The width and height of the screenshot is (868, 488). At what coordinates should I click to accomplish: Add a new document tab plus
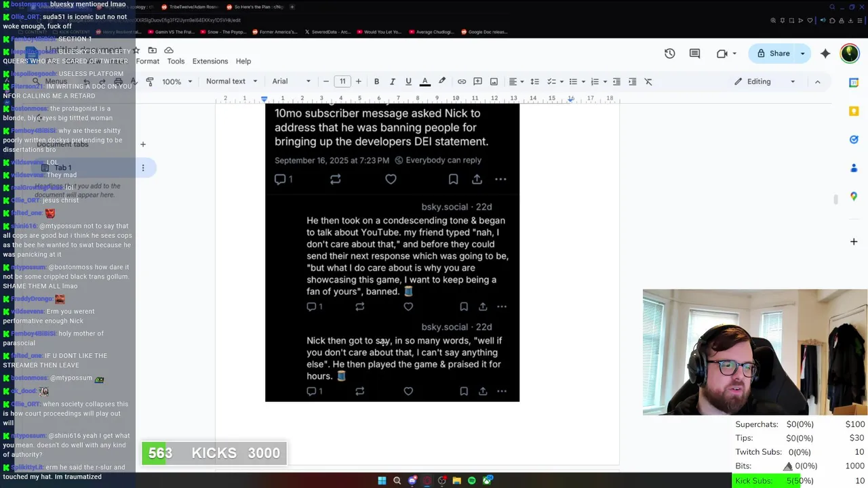(x=143, y=144)
